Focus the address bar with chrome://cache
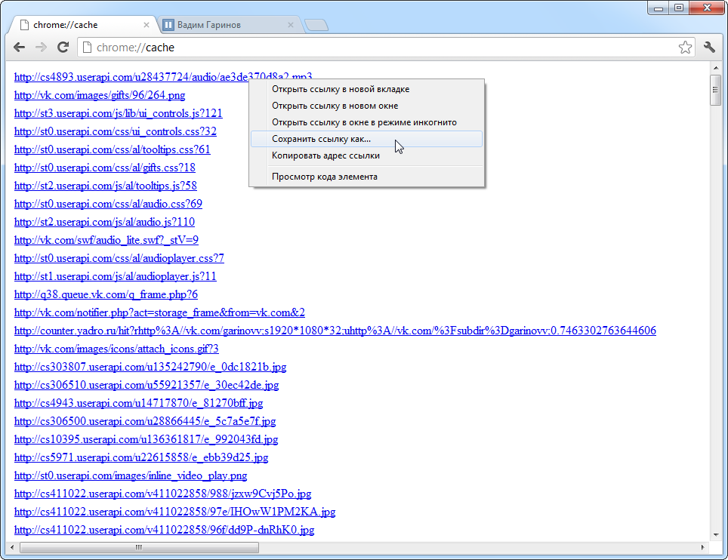Viewport: 728px width, 560px height. (x=385, y=48)
